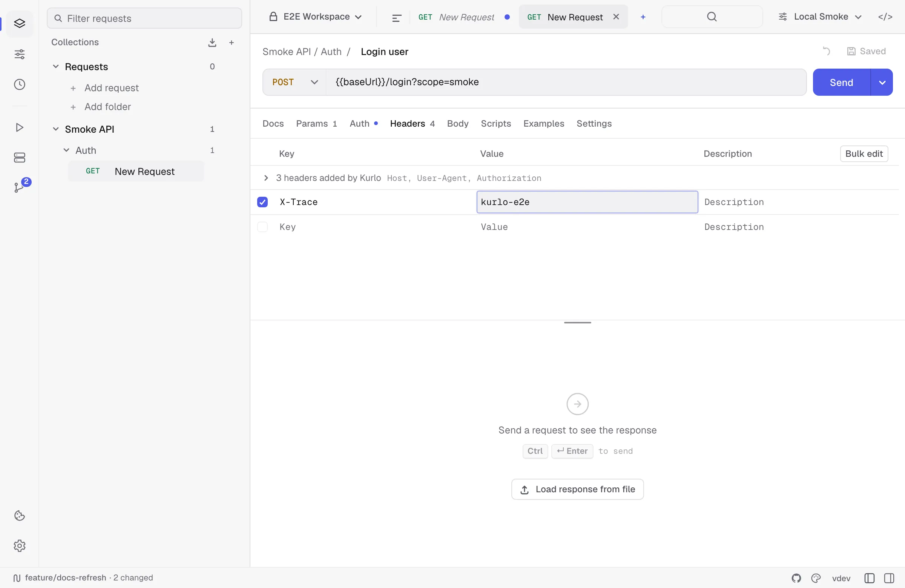Open the history clock sidebar icon
This screenshot has width=905, height=588.
(19, 84)
